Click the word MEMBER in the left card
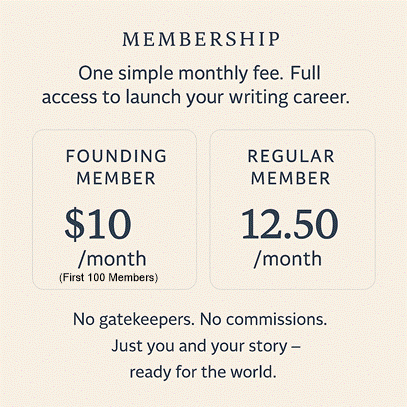 click(x=116, y=178)
